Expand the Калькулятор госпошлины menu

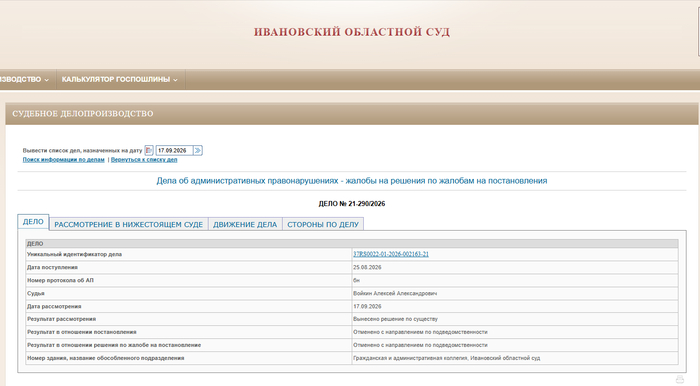120,79
